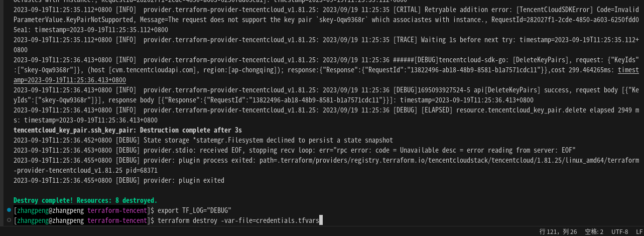
Task: Click the cvm.tencentcloudapi.com host text
Action: tap(157, 70)
